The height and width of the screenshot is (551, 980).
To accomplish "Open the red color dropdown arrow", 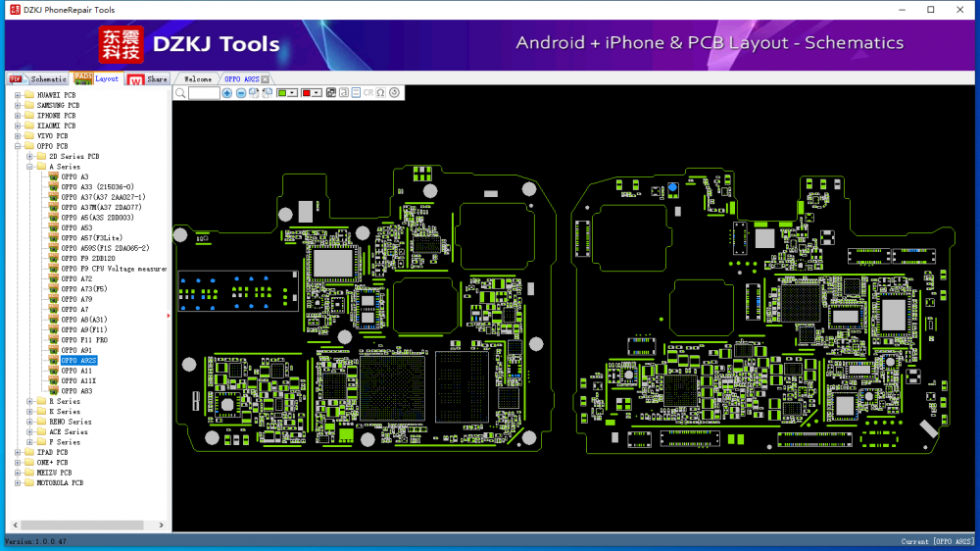I will click(317, 93).
